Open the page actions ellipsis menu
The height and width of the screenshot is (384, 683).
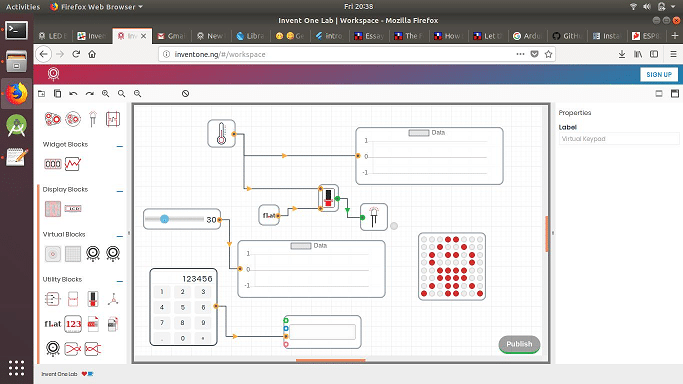tap(521, 54)
